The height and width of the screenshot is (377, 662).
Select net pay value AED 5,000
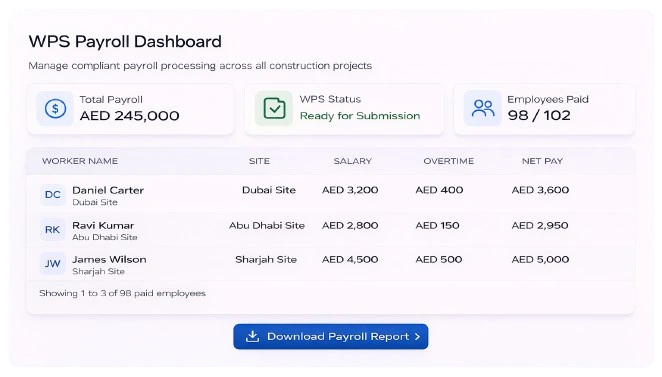click(540, 259)
